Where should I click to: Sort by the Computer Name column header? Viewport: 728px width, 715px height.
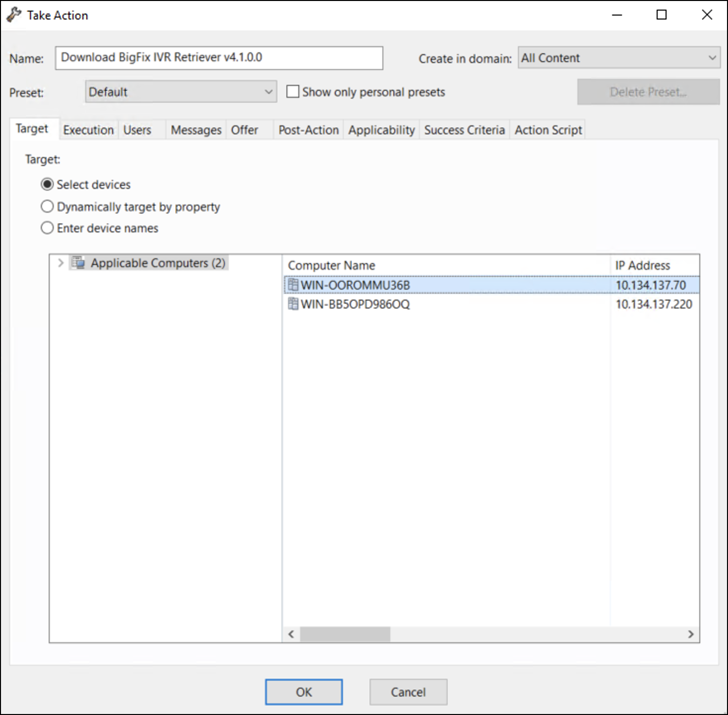coord(446,265)
